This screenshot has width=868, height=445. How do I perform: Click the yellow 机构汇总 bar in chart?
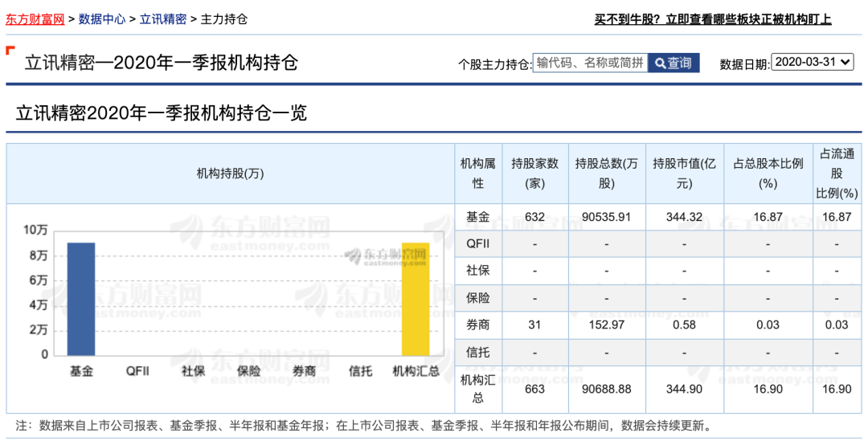(416, 299)
